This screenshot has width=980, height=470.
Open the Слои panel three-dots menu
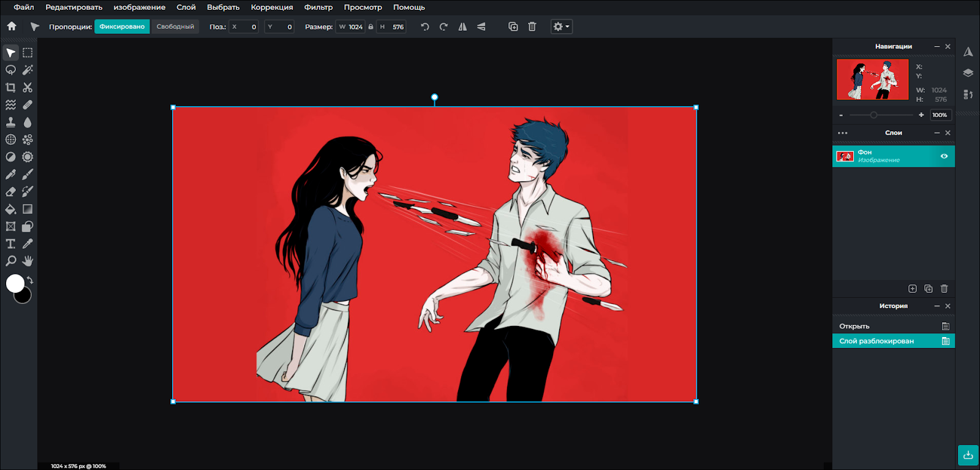coord(843,133)
